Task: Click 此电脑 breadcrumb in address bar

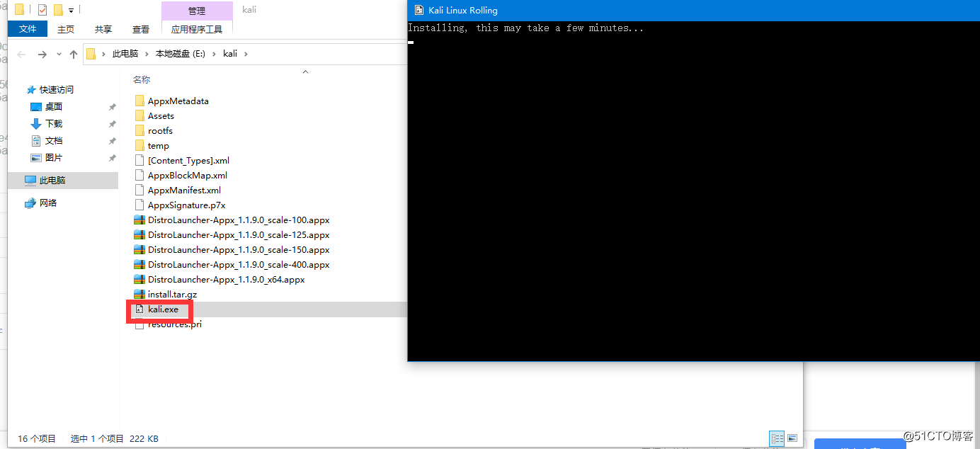Action: point(125,54)
